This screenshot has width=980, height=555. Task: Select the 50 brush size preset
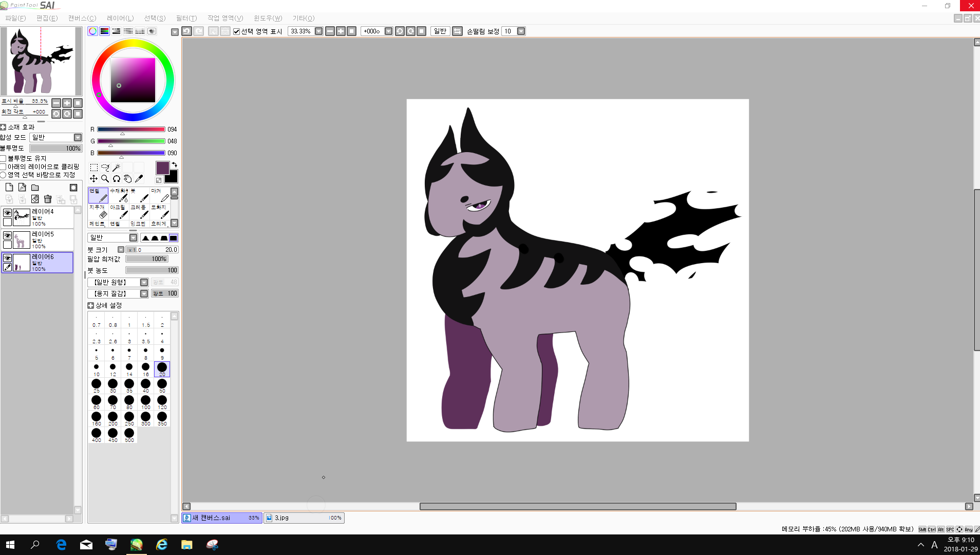point(162,384)
